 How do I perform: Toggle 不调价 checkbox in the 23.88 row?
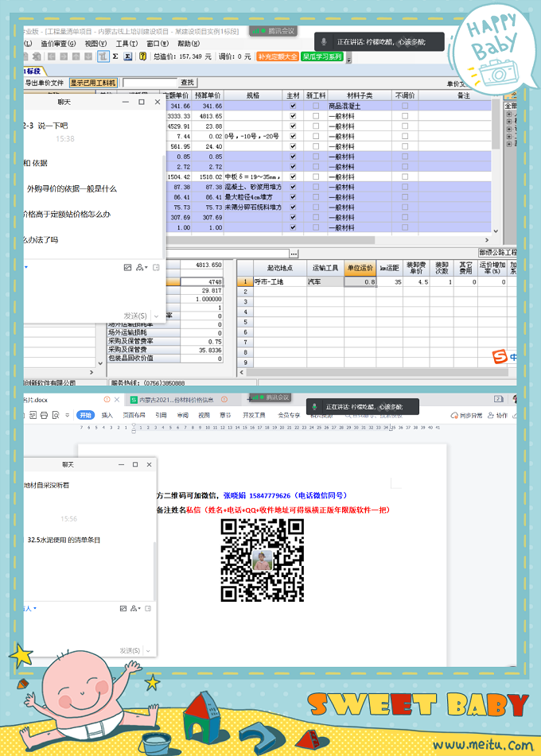tap(405, 126)
